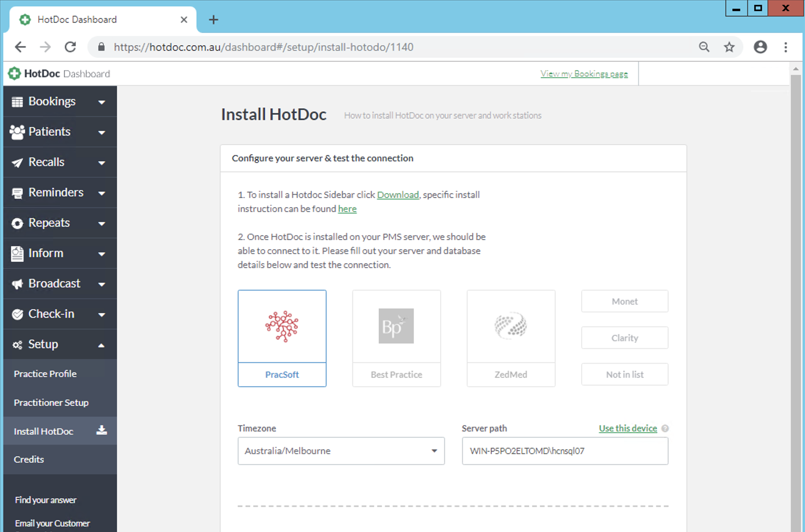Click the download icon next to Install HotDoc

(101, 430)
